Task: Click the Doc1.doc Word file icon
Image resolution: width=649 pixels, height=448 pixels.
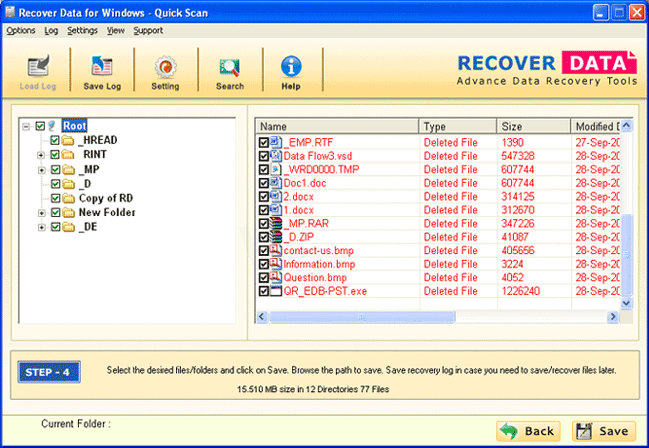Action: click(277, 184)
